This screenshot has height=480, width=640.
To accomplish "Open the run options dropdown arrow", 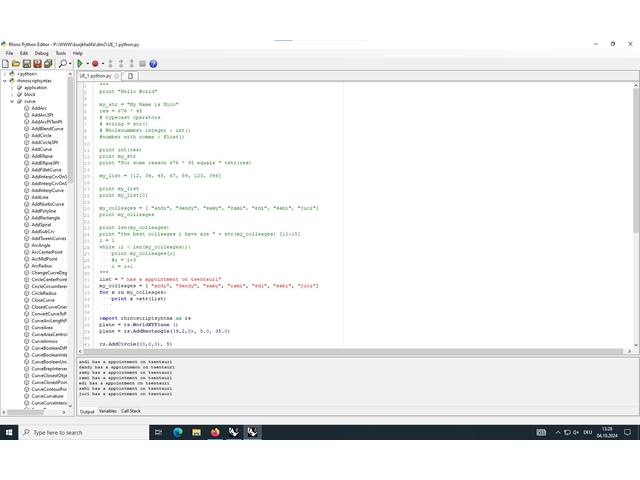I will point(87,64).
